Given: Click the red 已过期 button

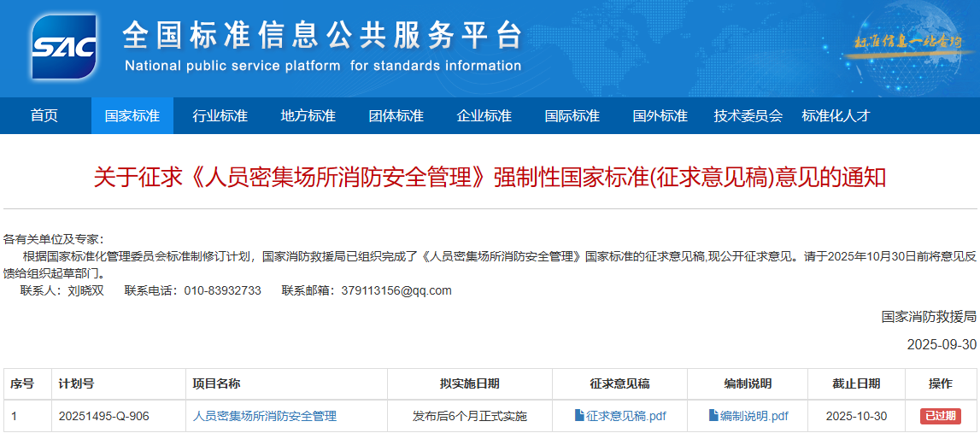Looking at the screenshot, I should click(x=941, y=416).
